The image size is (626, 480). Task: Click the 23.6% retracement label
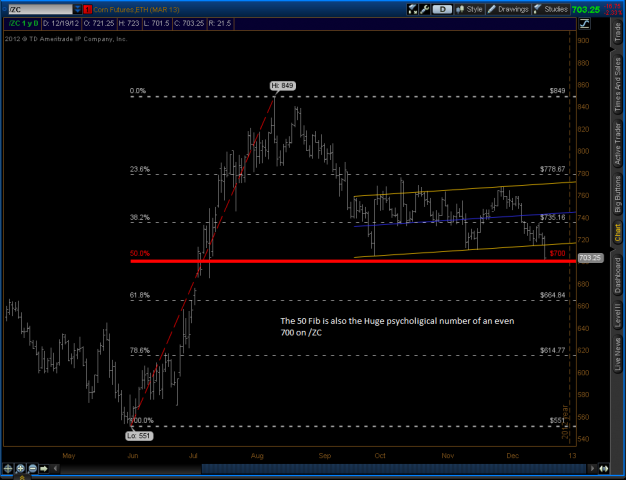(140, 169)
